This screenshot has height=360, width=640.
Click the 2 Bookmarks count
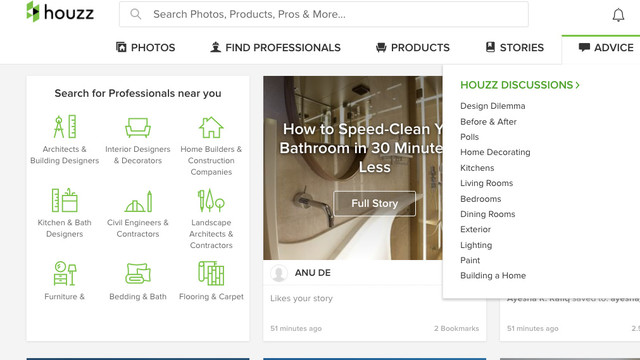(456, 328)
